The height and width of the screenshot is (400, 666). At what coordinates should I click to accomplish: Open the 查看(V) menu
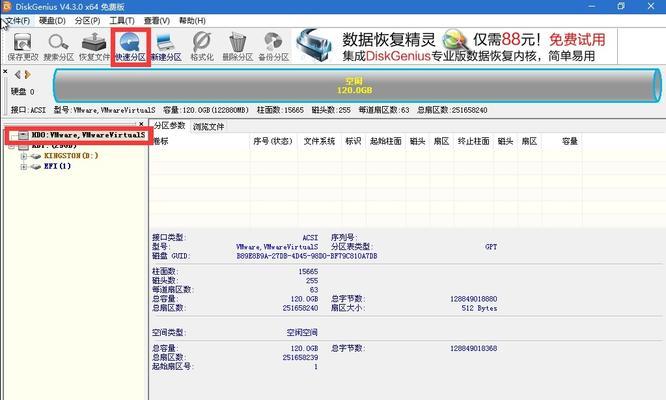[157, 20]
